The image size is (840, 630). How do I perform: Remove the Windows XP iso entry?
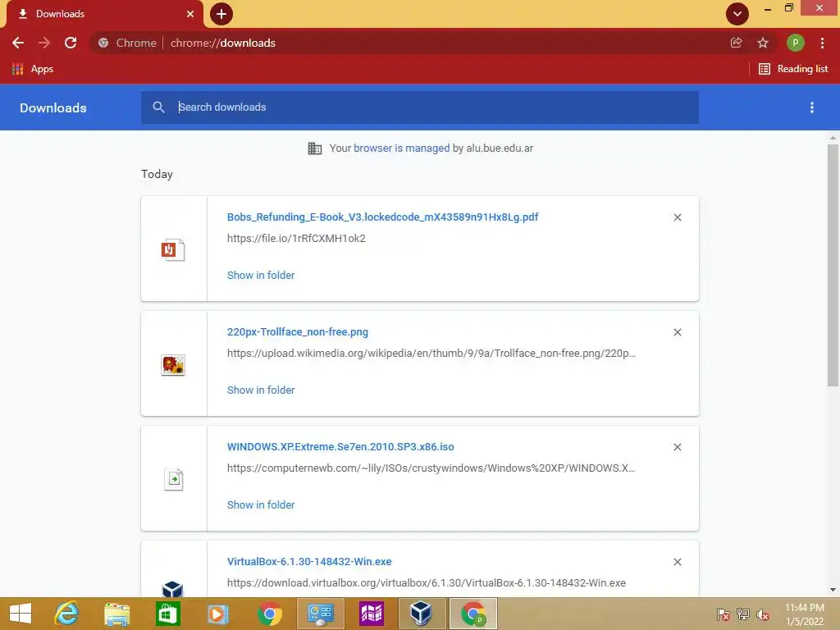[677, 447]
